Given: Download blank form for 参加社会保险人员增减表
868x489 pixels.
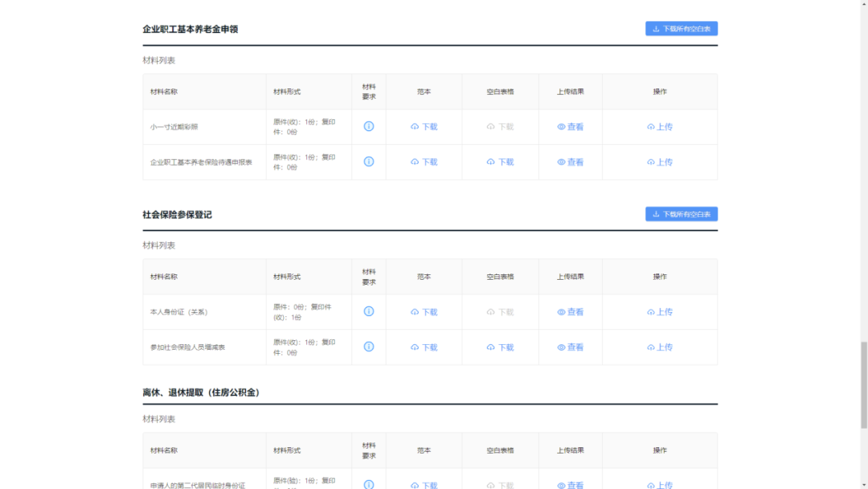Looking at the screenshot, I should click(x=500, y=347).
